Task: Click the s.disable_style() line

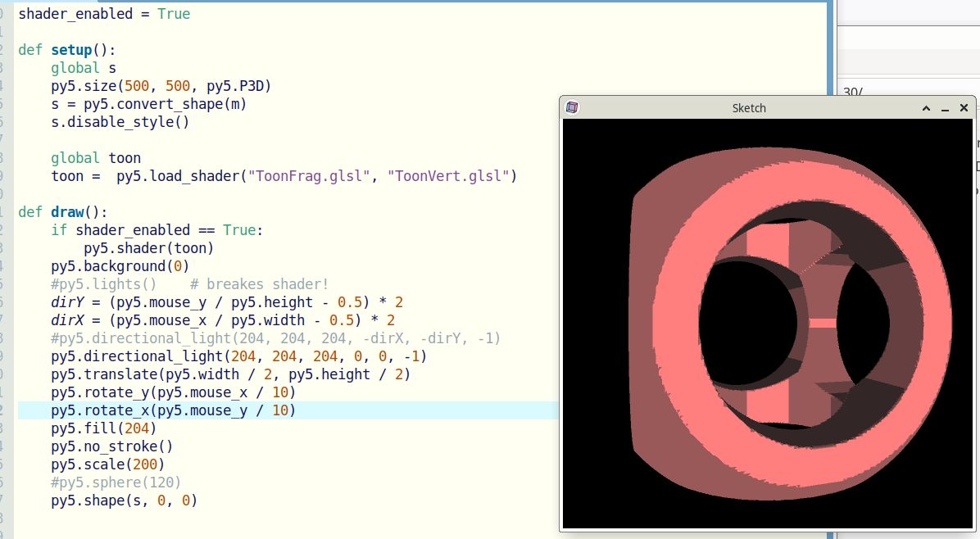Action: (120, 122)
